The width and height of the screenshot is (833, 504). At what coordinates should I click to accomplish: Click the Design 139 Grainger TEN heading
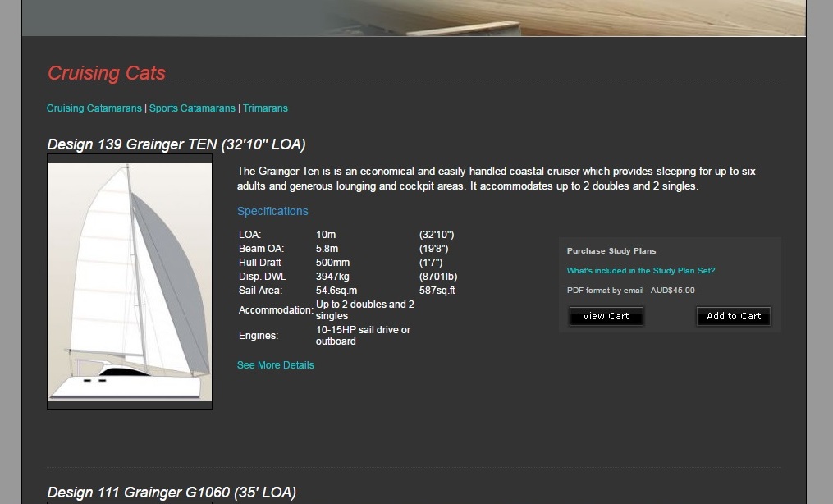tap(176, 144)
